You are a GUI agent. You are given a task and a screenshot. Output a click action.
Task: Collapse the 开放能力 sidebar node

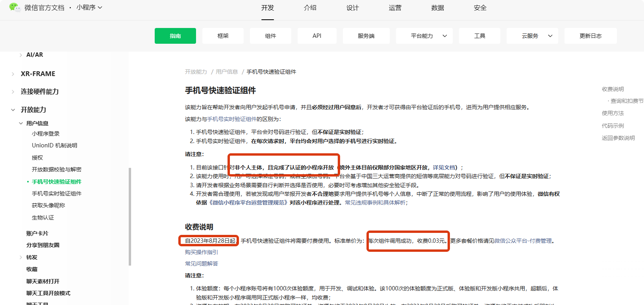[13, 110]
